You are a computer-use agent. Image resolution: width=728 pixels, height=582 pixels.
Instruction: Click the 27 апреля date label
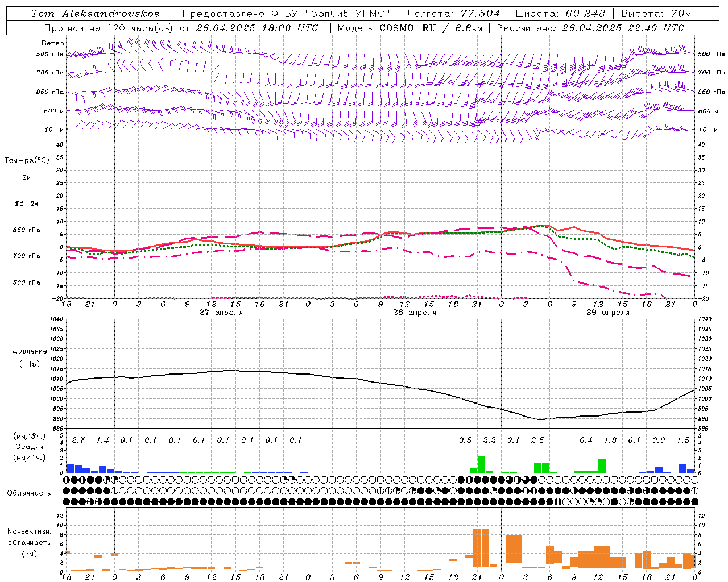click(221, 313)
